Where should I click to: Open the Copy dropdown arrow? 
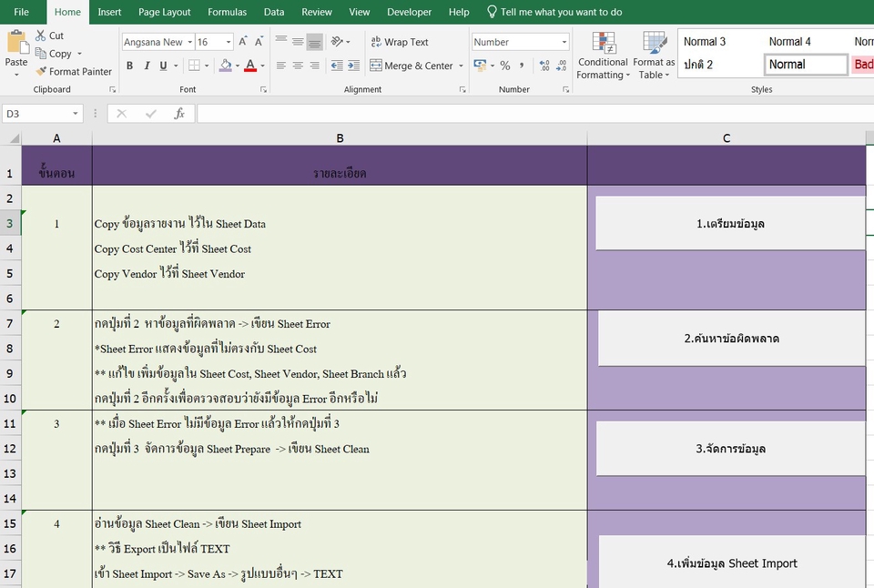click(79, 54)
